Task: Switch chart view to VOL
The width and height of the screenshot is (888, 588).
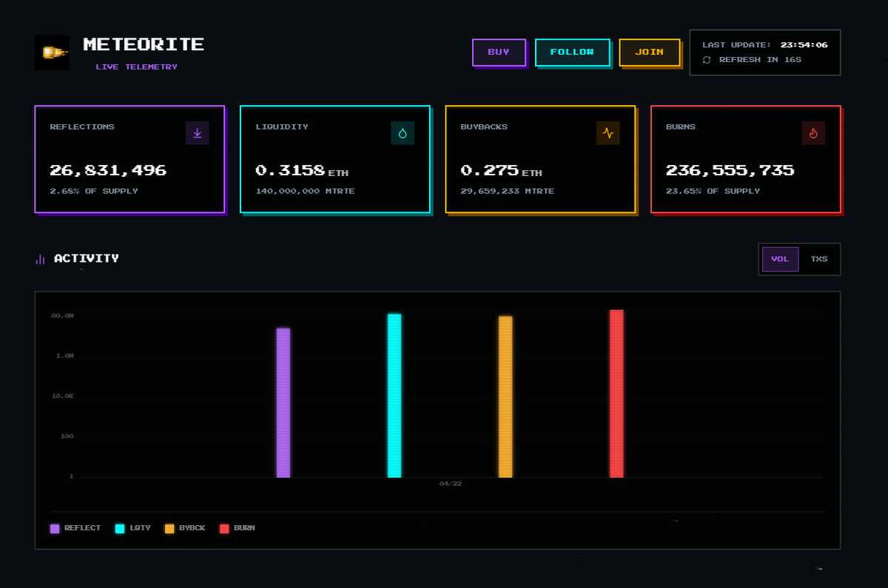Action: point(780,259)
